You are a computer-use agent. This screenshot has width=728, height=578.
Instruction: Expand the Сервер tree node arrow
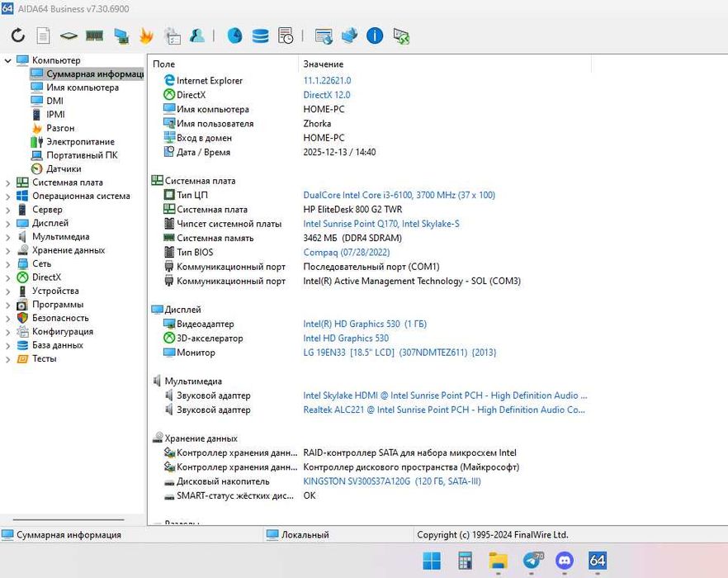(x=8, y=210)
